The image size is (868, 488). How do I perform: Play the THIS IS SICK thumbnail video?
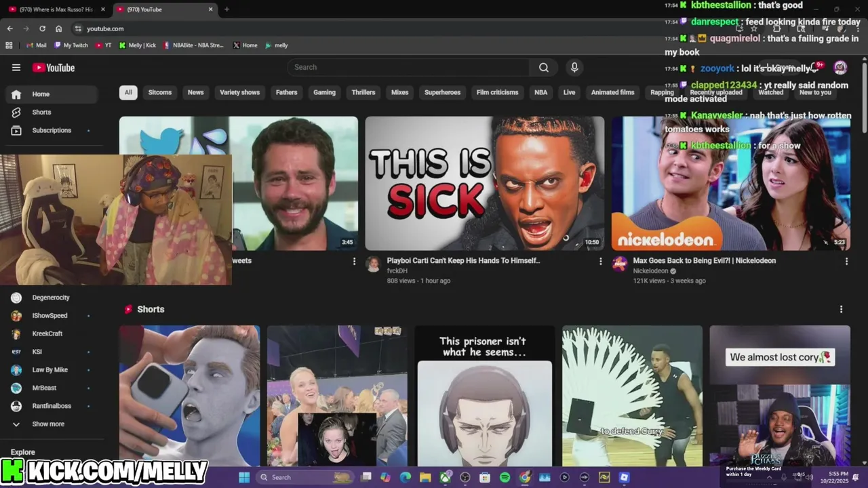[x=485, y=184]
